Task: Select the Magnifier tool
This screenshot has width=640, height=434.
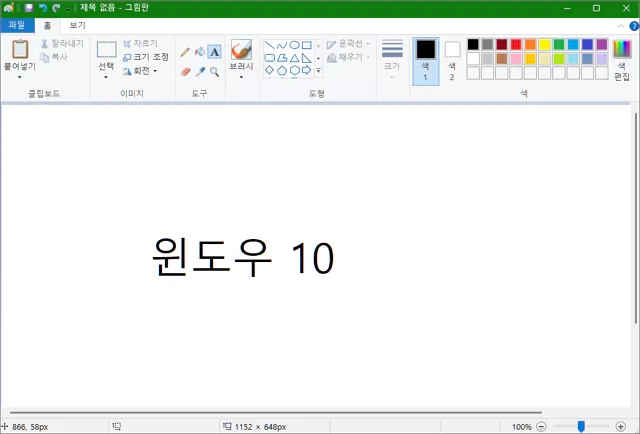Action: [x=214, y=72]
